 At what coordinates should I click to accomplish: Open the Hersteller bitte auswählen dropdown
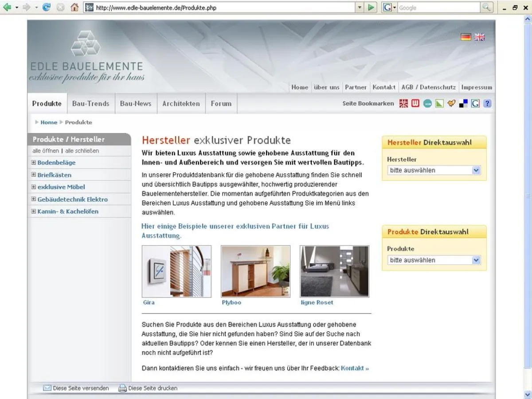coord(434,170)
